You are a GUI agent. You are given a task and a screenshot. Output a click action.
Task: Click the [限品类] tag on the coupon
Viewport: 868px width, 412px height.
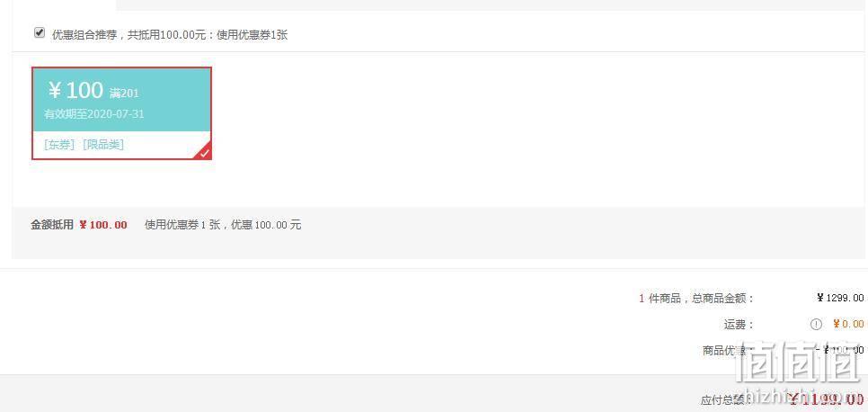(x=103, y=145)
